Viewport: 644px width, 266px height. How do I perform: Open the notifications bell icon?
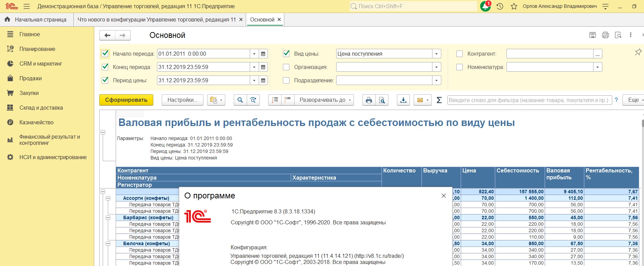point(485,6)
